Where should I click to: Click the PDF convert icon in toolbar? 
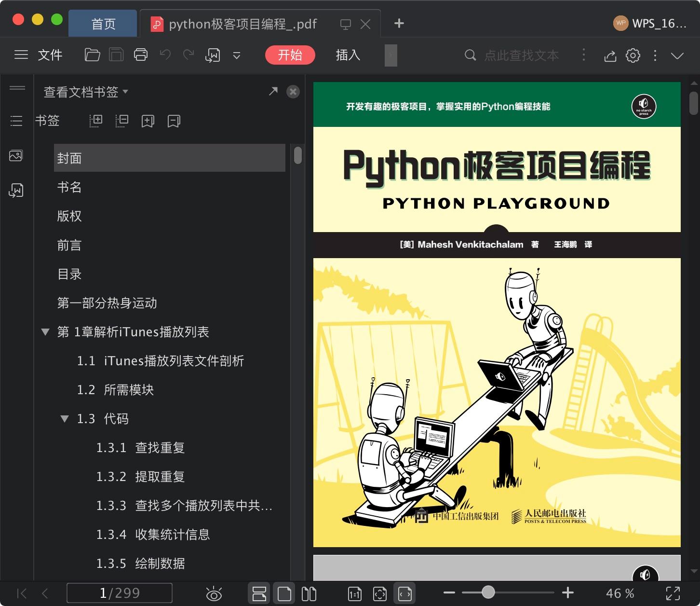click(213, 55)
